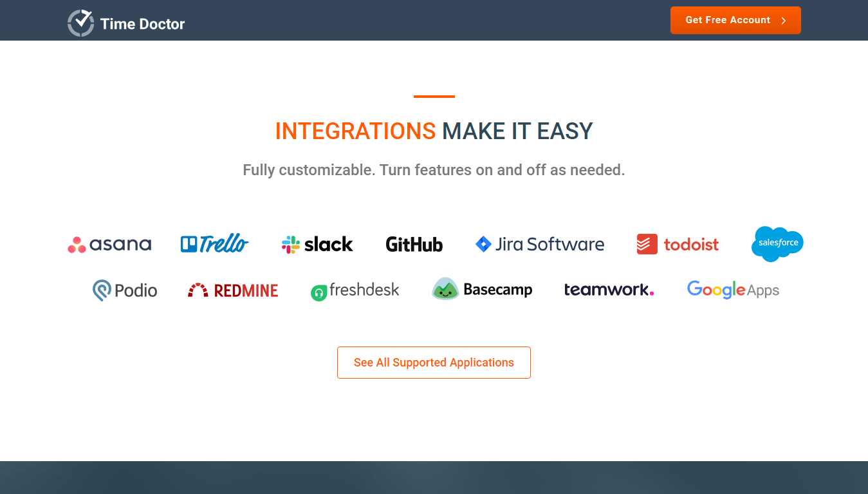Viewport: 868px width, 494px height.
Task: Select the Jira Software logo
Action: (x=540, y=245)
